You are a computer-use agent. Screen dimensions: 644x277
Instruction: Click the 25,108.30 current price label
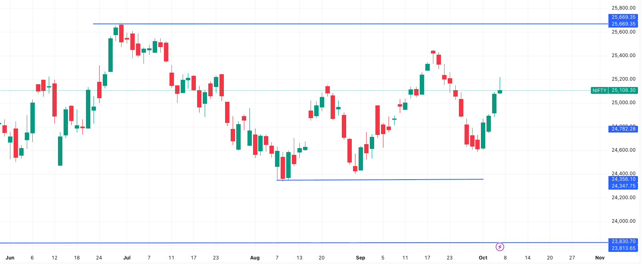[x=623, y=91]
